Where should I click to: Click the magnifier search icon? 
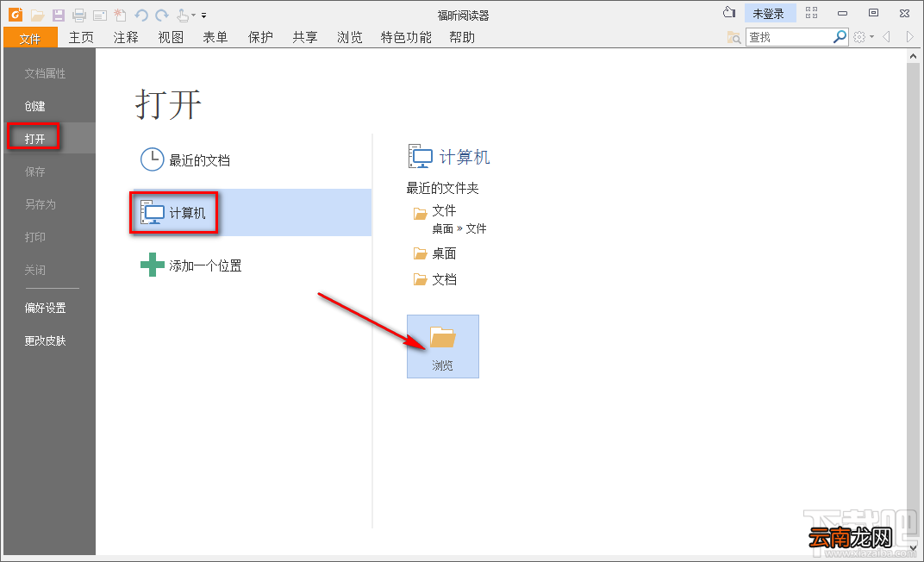tap(840, 36)
